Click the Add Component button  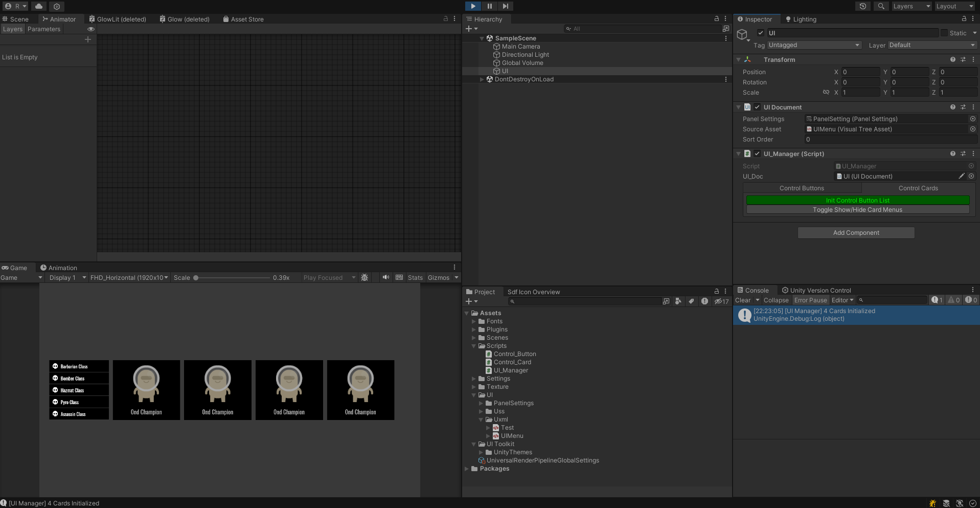coord(856,233)
